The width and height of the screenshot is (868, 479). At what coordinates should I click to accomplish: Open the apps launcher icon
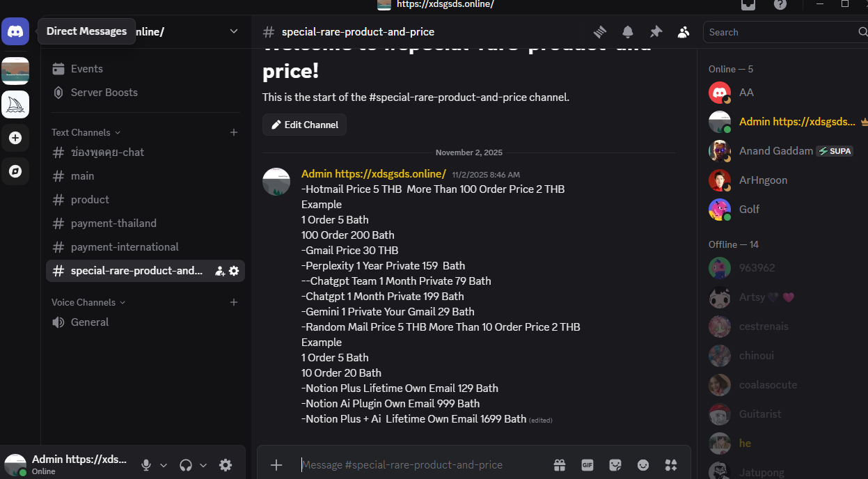[670, 464]
